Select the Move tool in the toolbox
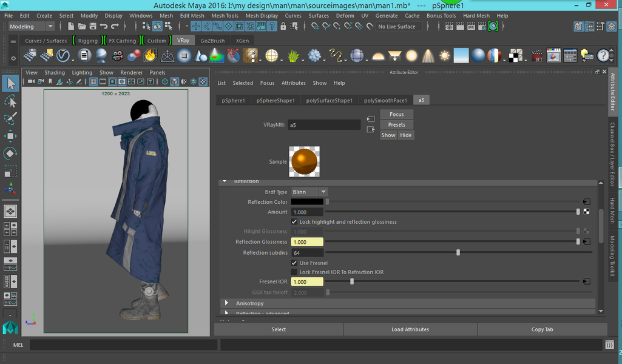The height and width of the screenshot is (364, 622). tap(10, 136)
